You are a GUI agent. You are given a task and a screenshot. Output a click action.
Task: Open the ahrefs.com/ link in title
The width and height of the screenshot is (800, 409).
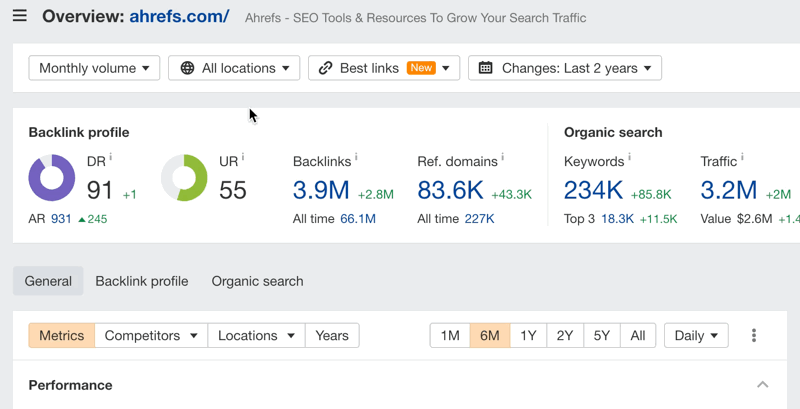click(179, 17)
